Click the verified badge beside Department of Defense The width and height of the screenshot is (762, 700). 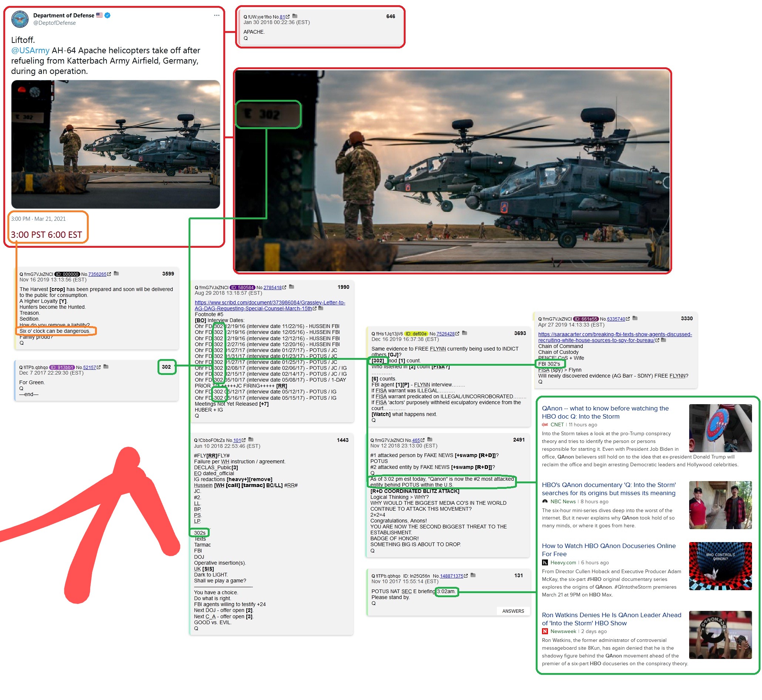tap(108, 16)
